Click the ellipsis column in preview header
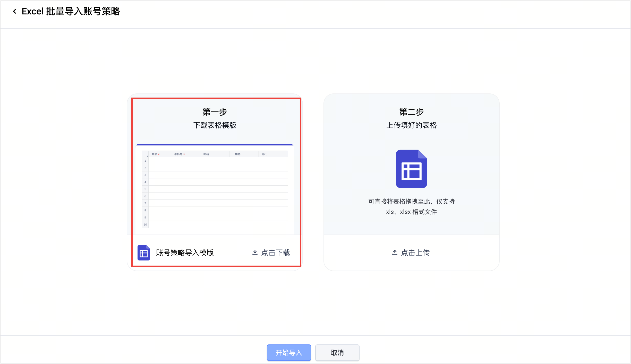Viewport: 631px width, 364px height. [285, 154]
